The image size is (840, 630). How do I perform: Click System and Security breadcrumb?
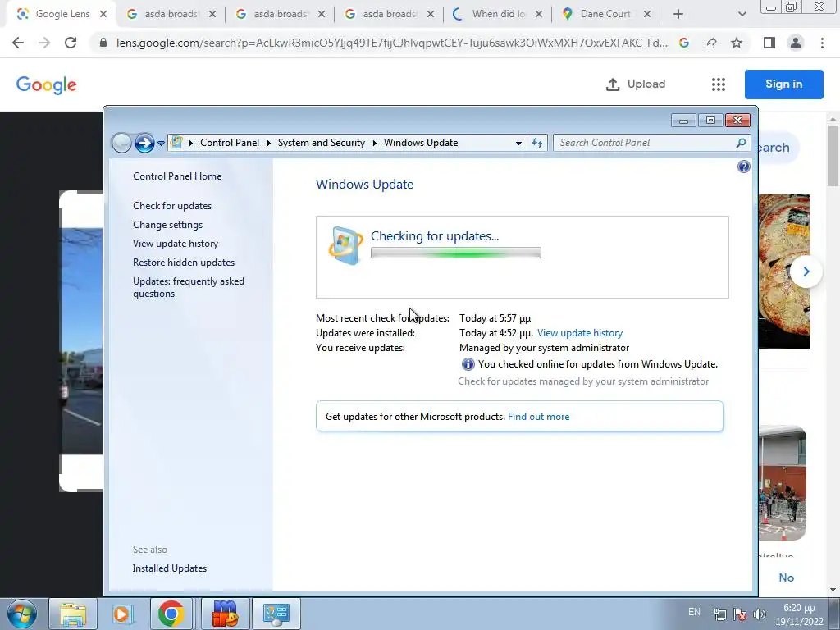click(321, 143)
